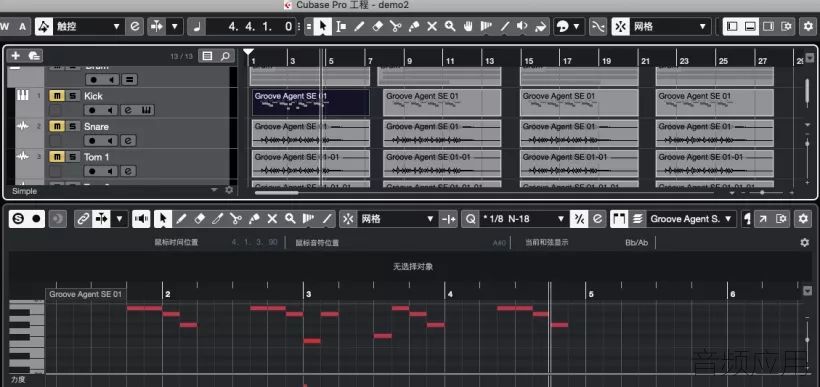Viewport: 820px width, 387px height.
Task: Select the Split scissors tool in top toolbar
Action: (x=395, y=26)
